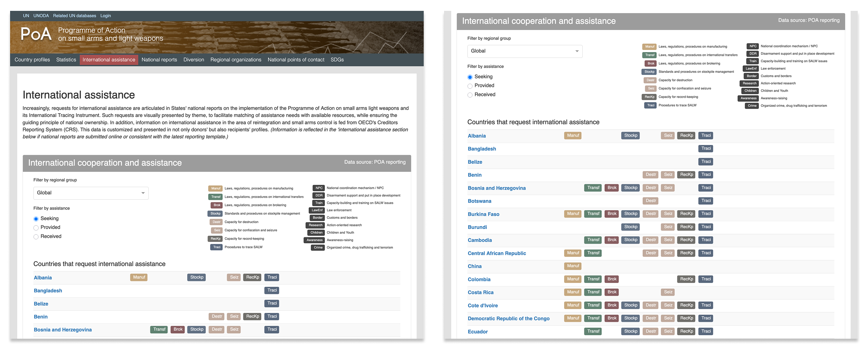The width and height of the screenshot is (868, 351).
Task: Click the Login link
Action: pyautogui.click(x=105, y=16)
